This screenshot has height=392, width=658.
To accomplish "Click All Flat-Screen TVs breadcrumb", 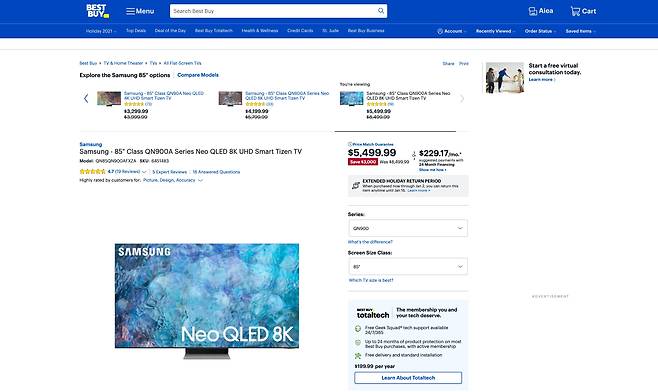I will pyautogui.click(x=183, y=63).
